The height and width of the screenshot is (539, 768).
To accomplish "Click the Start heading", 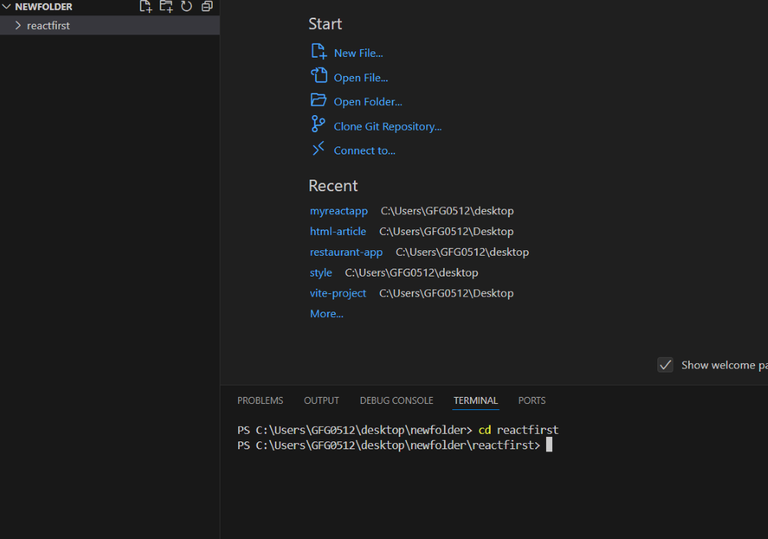I will coord(325,24).
